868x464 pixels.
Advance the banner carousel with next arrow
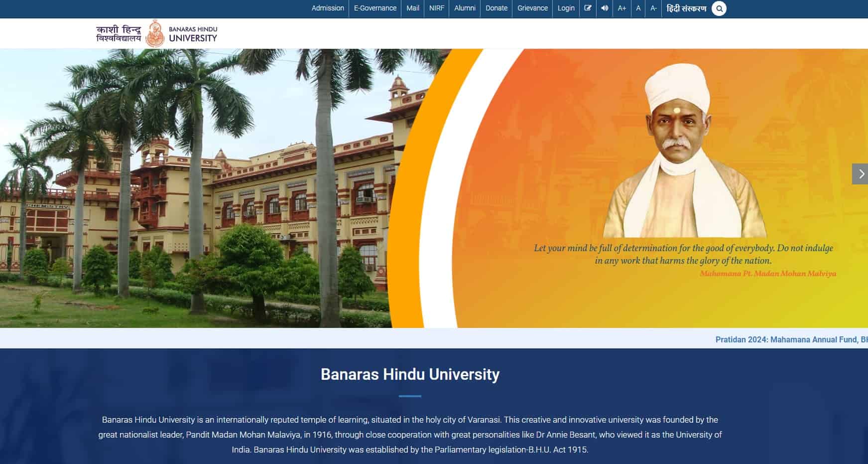pos(861,174)
